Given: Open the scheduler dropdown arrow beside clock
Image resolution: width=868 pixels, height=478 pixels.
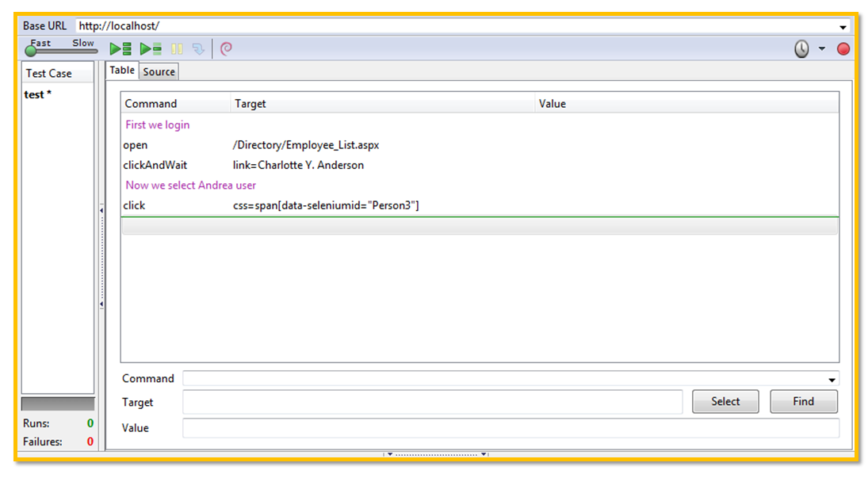Looking at the screenshot, I should click(x=822, y=49).
